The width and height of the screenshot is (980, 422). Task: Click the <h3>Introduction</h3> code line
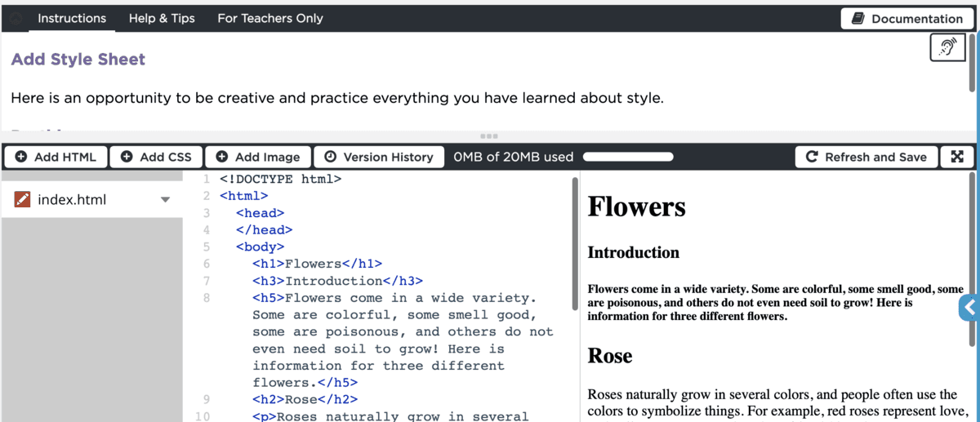pos(337,281)
